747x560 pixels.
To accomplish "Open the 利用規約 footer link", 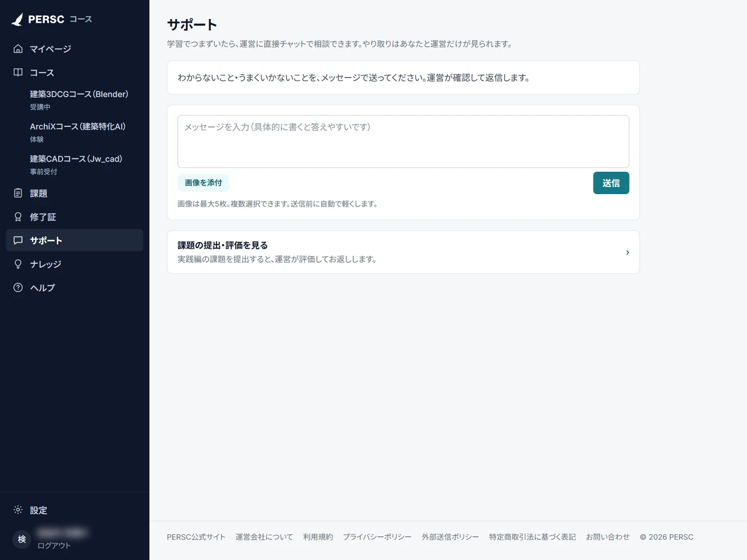I will (x=318, y=537).
